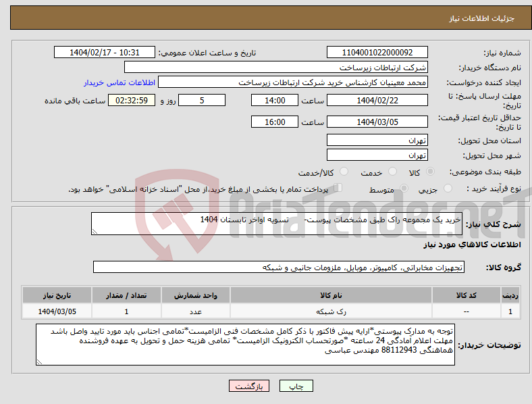Click the request creator name field
The image size is (532, 404).
click(293, 82)
